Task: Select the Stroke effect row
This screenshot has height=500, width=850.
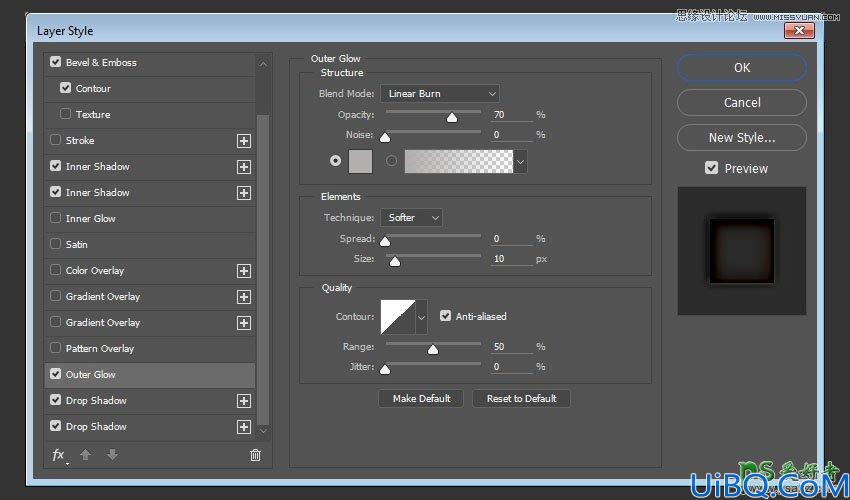Action: coord(150,140)
